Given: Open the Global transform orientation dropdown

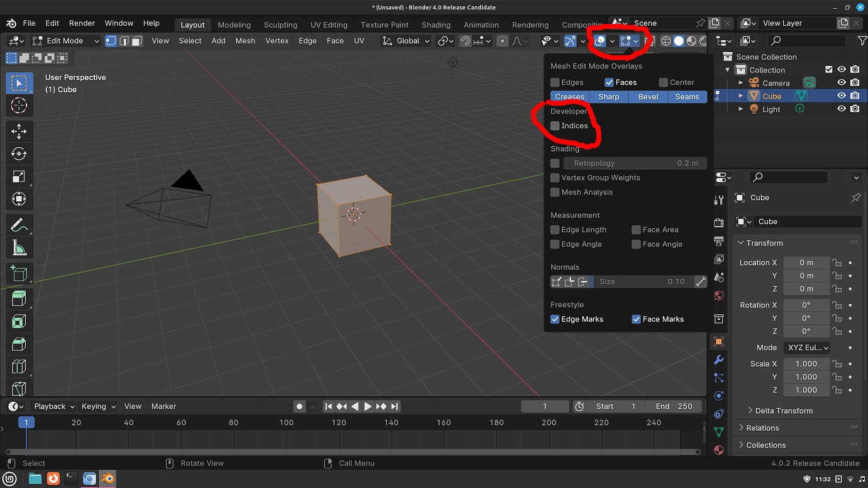Looking at the screenshot, I should point(407,41).
